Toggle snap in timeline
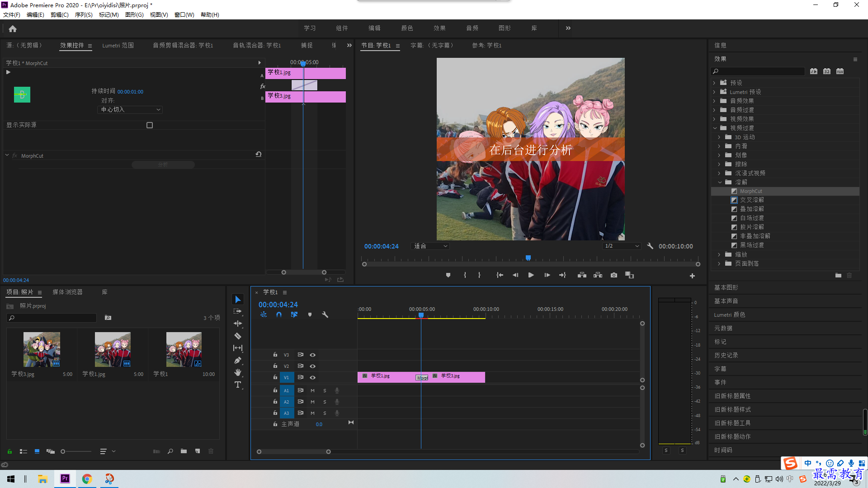This screenshot has width=868, height=488. pyautogui.click(x=279, y=314)
